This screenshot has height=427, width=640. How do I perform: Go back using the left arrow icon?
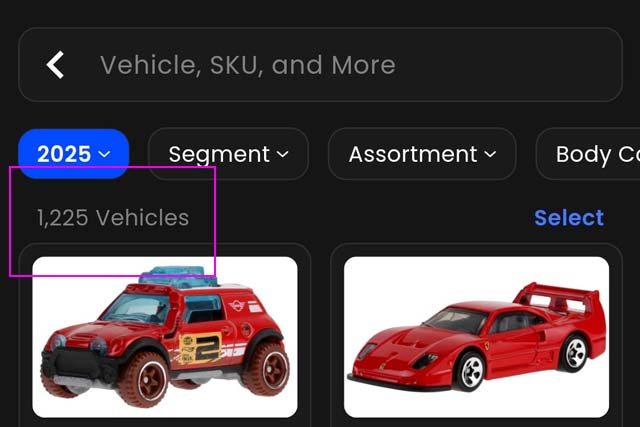55,64
